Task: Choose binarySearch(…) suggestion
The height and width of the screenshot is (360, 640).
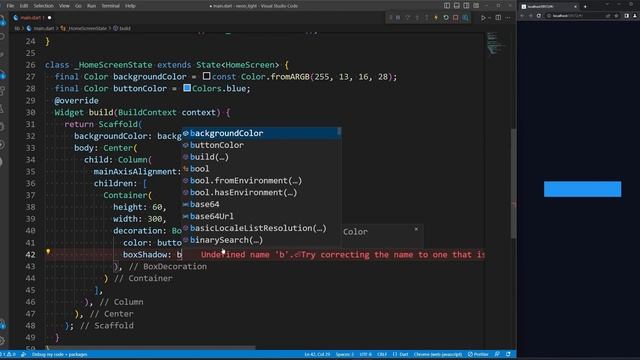Action: (x=261, y=240)
